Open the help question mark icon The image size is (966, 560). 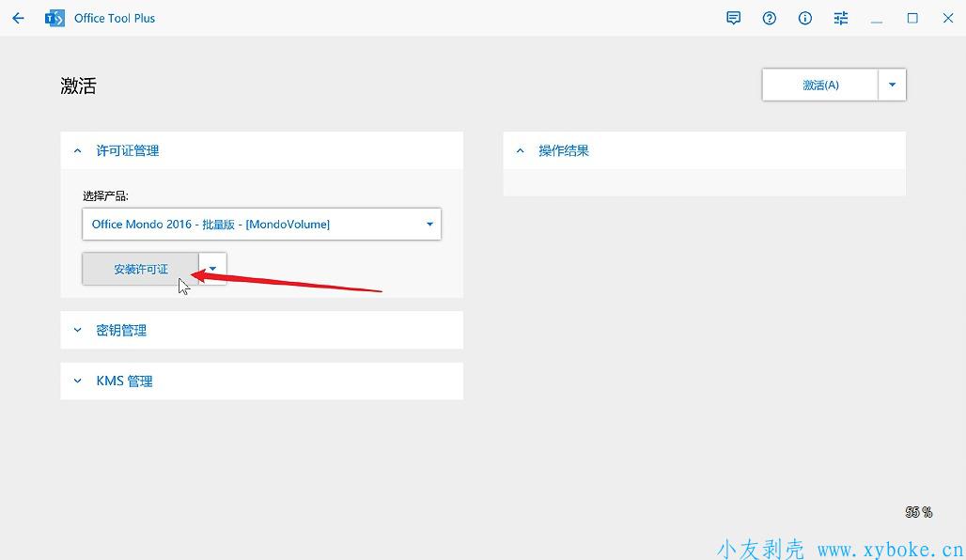pyautogui.click(x=770, y=18)
